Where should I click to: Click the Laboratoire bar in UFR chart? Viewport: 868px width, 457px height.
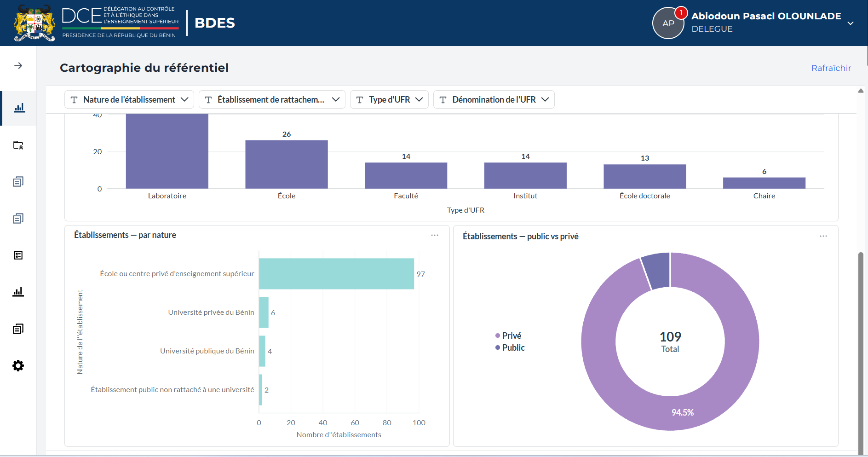[x=167, y=151]
